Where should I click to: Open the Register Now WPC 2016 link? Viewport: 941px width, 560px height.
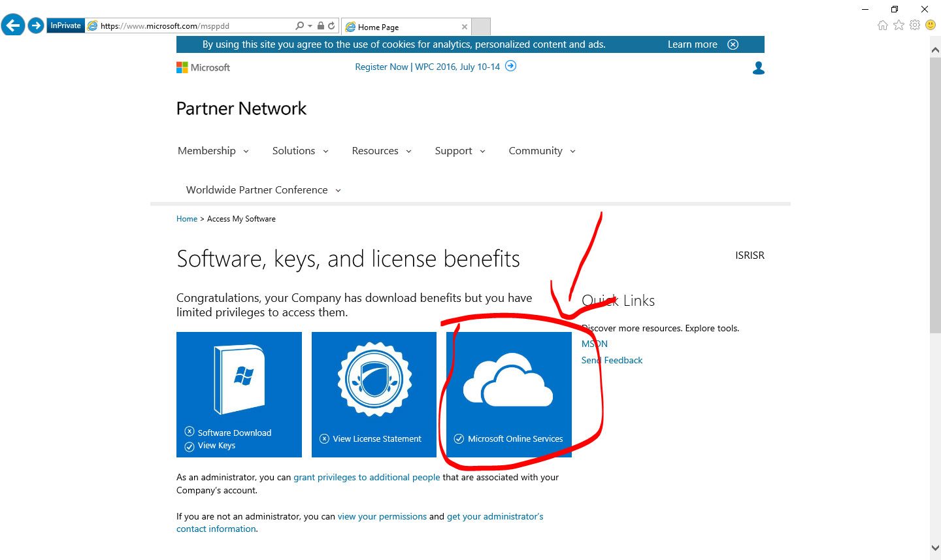click(x=427, y=67)
